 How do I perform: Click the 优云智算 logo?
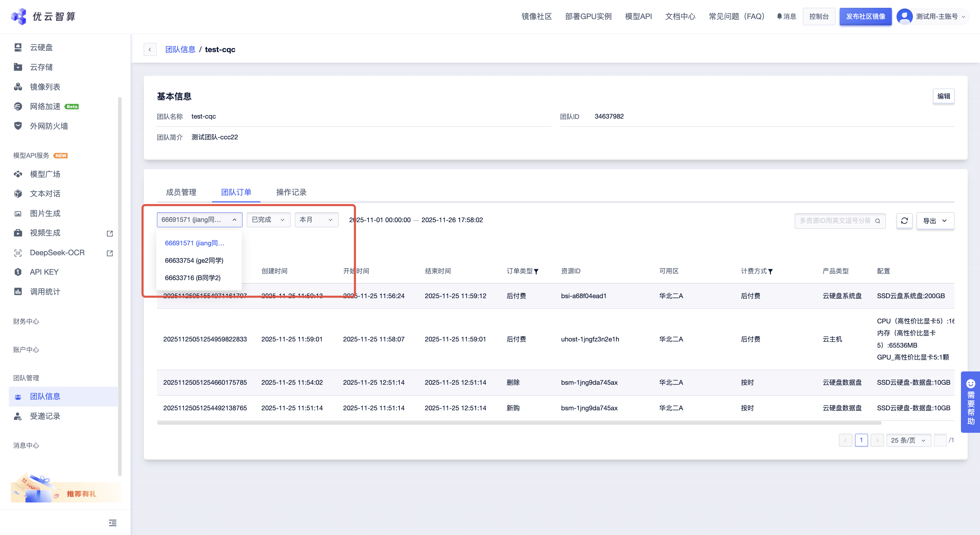43,16
